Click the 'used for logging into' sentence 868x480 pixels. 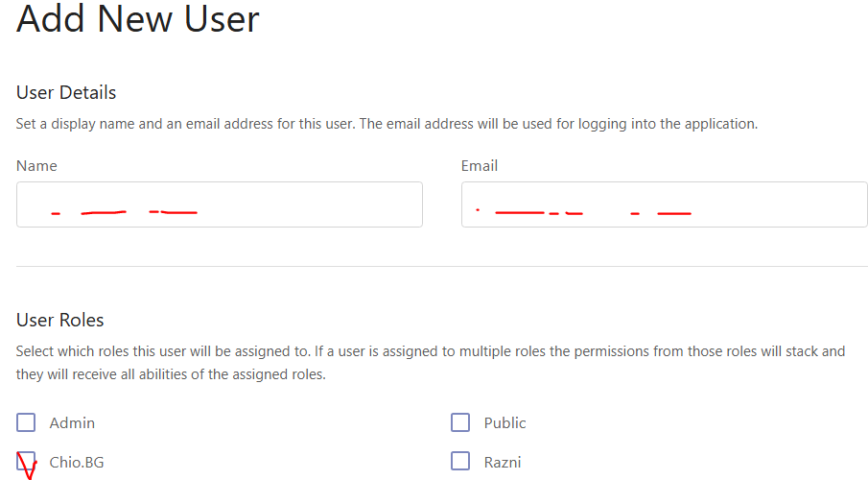click(x=558, y=124)
